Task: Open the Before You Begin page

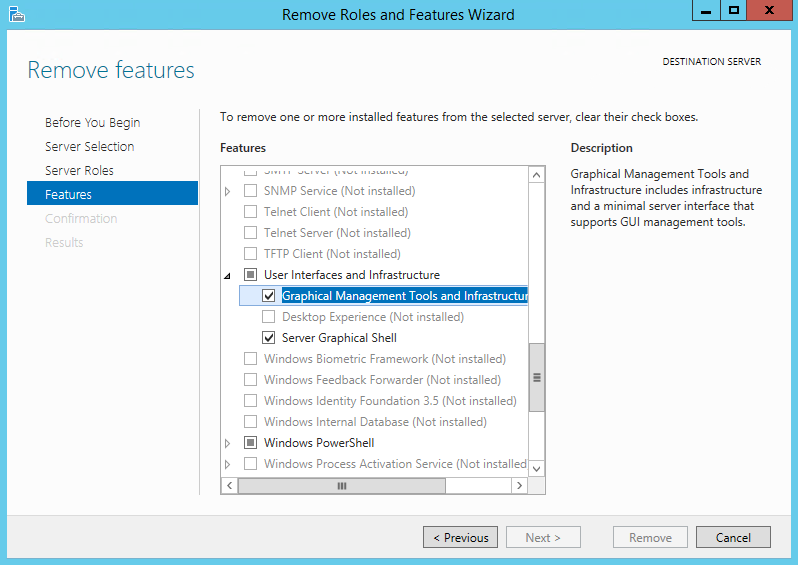Action: 93,123
